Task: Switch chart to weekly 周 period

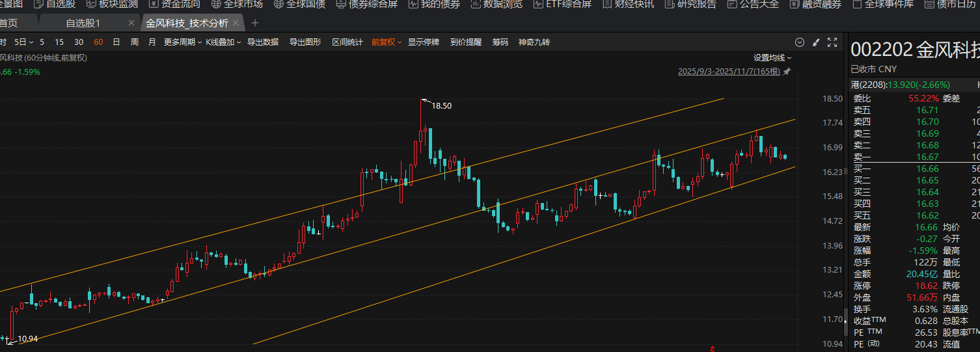Action: (135, 42)
